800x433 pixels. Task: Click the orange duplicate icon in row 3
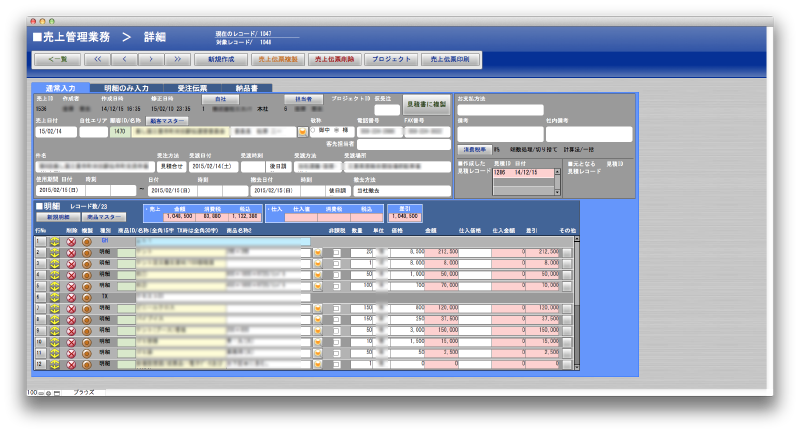[x=86, y=264]
